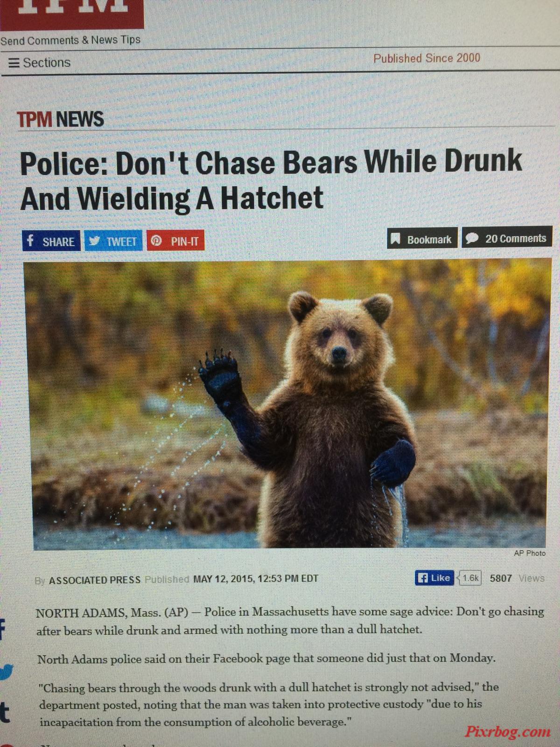Screen dimensions: 560x747
Task: Click the Pinterest PIN-IT button
Action: coord(176,241)
